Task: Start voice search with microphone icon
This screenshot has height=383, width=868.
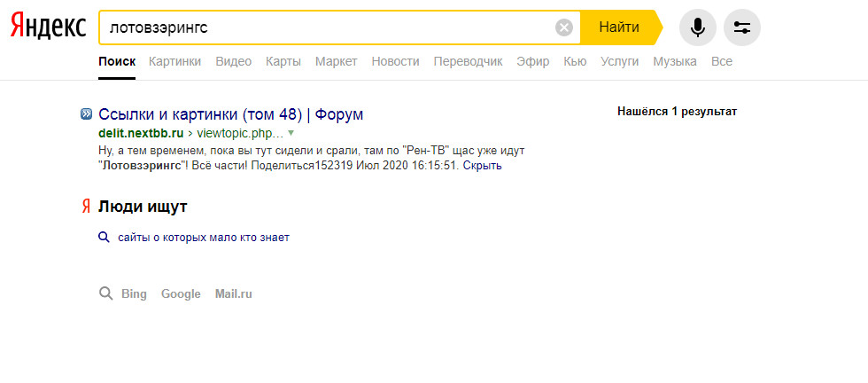Action: tap(698, 27)
